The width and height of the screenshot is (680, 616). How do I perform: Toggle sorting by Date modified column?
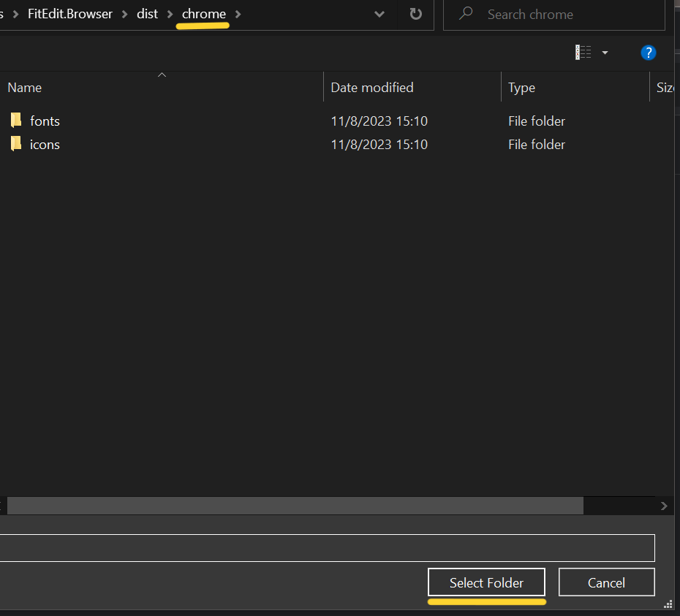tap(371, 87)
